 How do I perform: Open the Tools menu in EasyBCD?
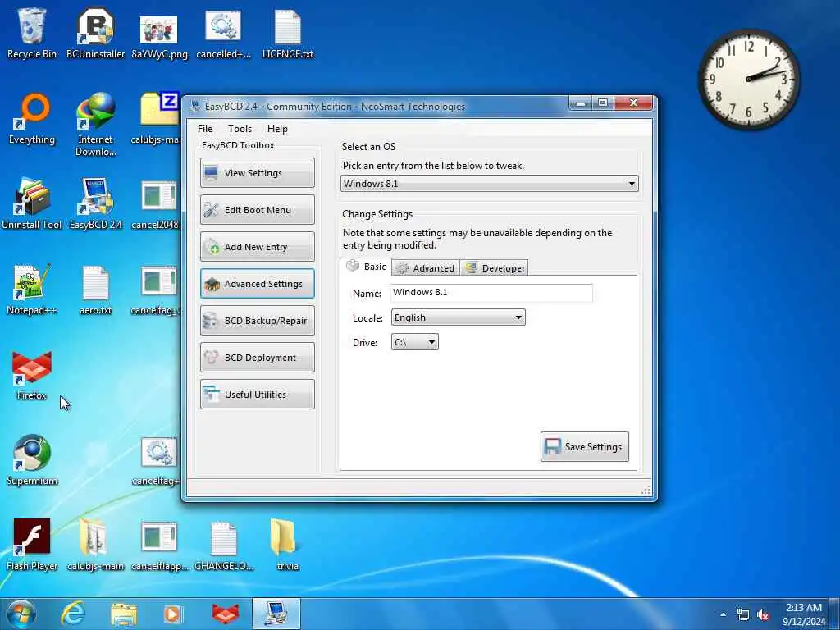click(240, 129)
